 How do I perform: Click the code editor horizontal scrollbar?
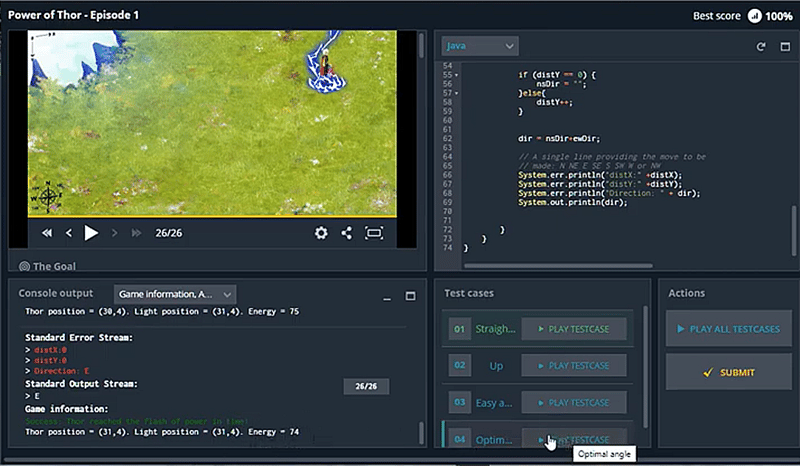[x=558, y=265]
